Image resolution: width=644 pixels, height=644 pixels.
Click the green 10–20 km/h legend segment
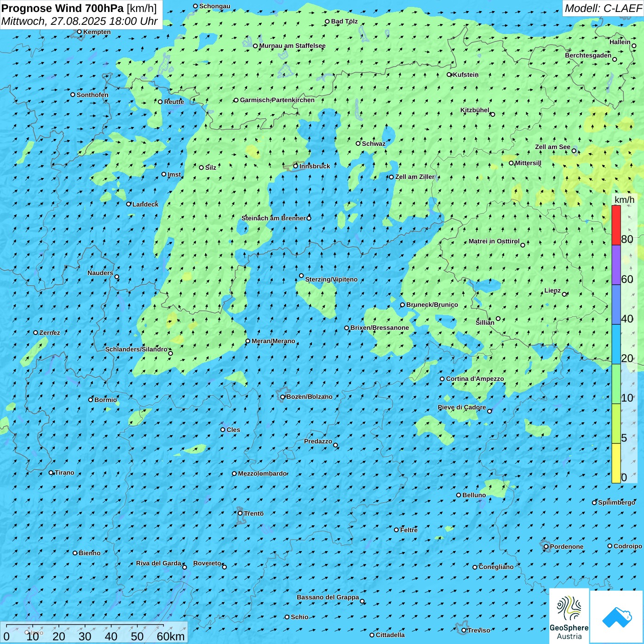(x=616, y=384)
